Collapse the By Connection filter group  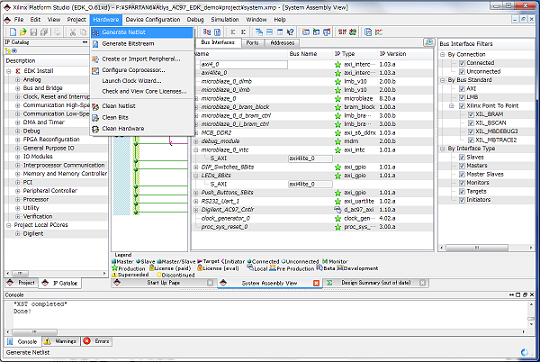(443, 54)
